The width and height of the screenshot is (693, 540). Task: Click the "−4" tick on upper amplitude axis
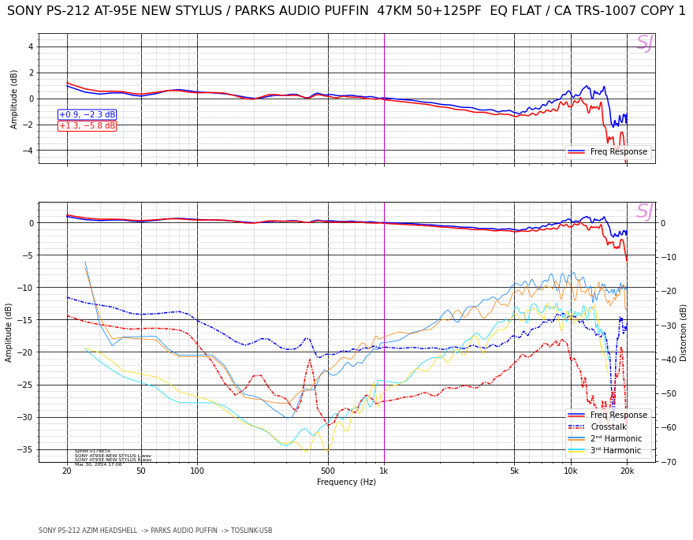pos(28,151)
